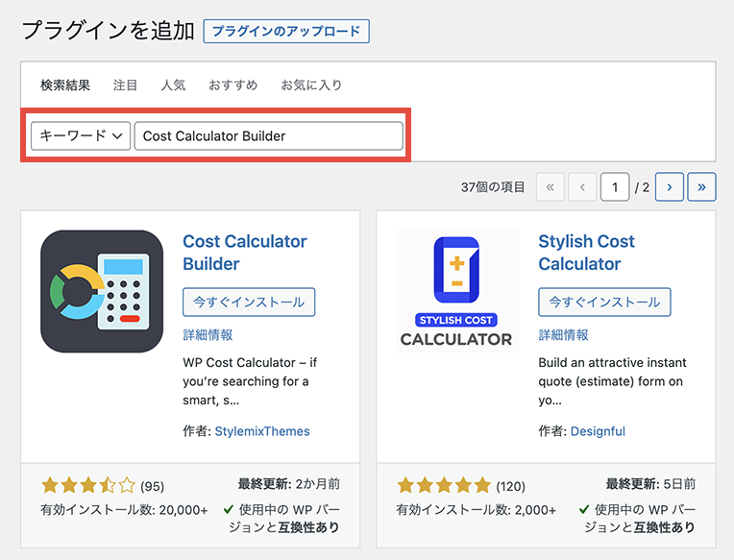This screenshot has width=734, height=560.
Task: Install Cost Calculator Builder now
Action: (249, 303)
